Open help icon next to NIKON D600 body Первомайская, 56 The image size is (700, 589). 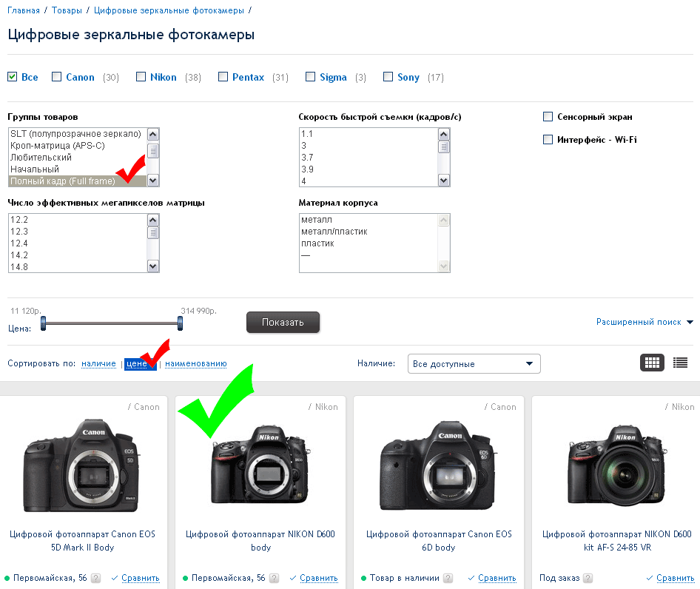(274, 578)
